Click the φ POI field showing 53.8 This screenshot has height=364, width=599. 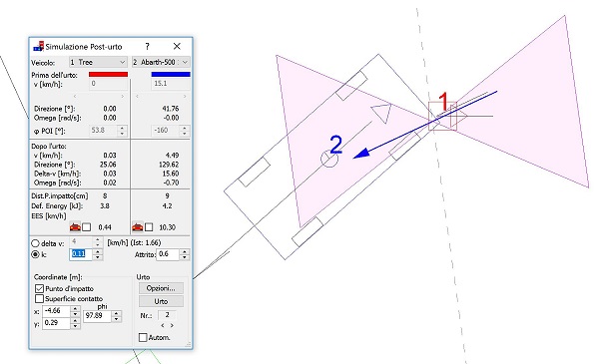tap(104, 130)
